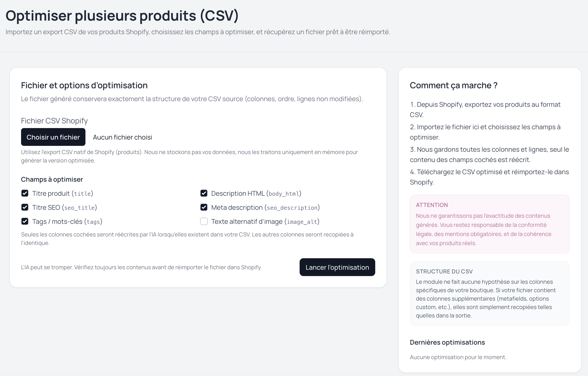Click the Choisir un fichier button

click(x=53, y=137)
